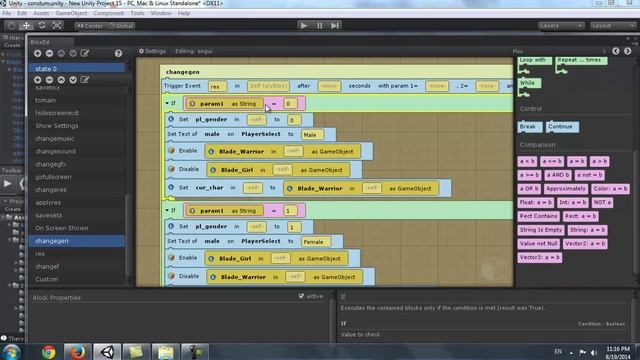Pick the String Is Empty comparison block
Viewport: 640px width, 360px height.
point(541,230)
